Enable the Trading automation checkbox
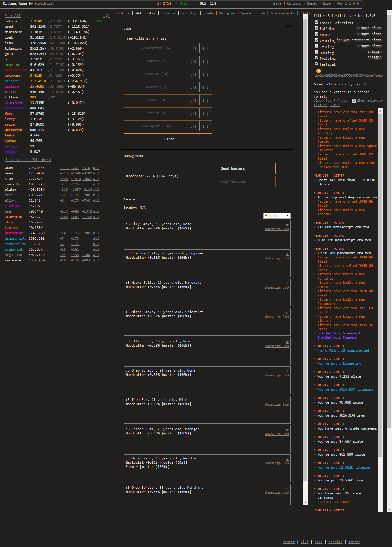 coord(317,46)
